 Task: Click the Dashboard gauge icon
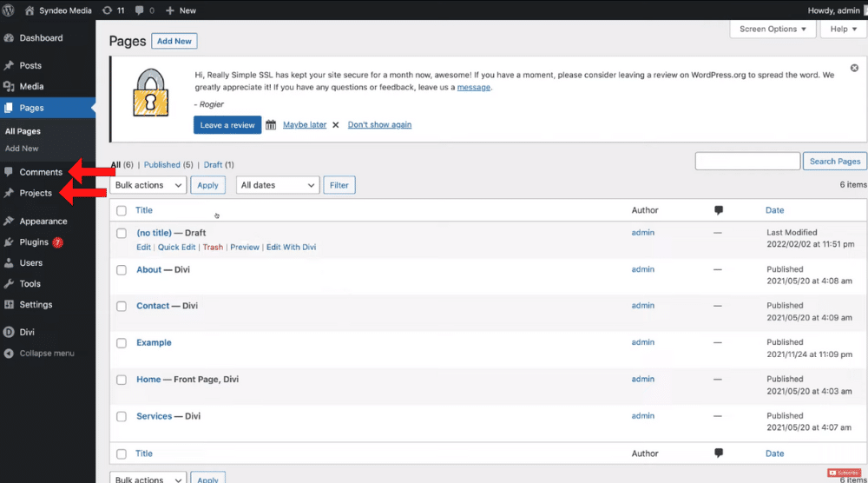(x=9, y=37)
